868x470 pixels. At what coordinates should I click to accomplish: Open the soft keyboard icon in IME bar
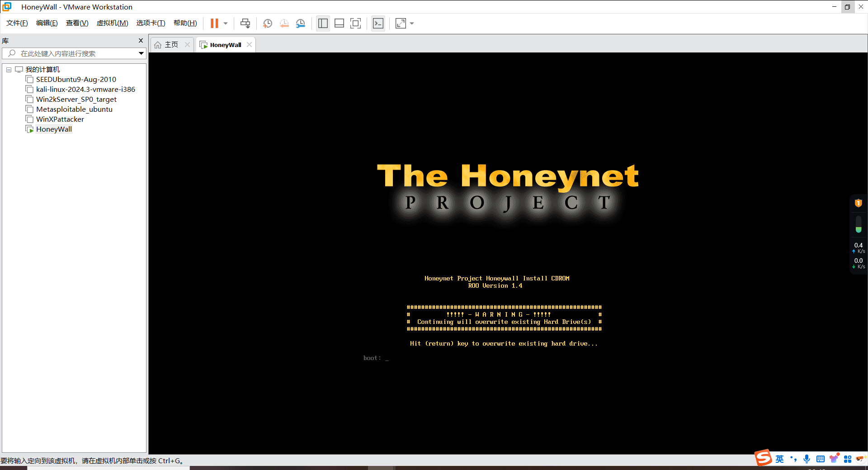pos(821,459)
